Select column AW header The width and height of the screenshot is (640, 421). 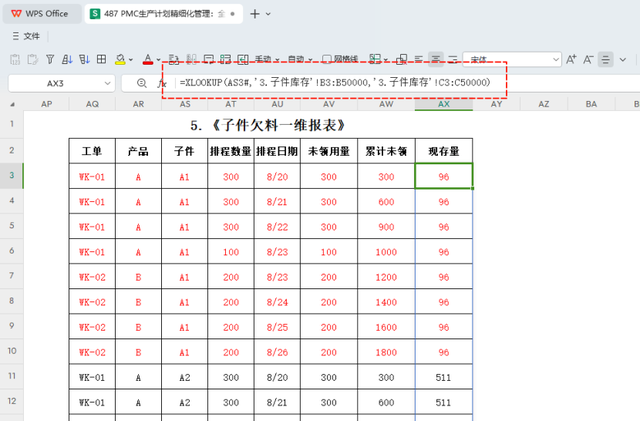pyautogui.click(x=386, y=104)
